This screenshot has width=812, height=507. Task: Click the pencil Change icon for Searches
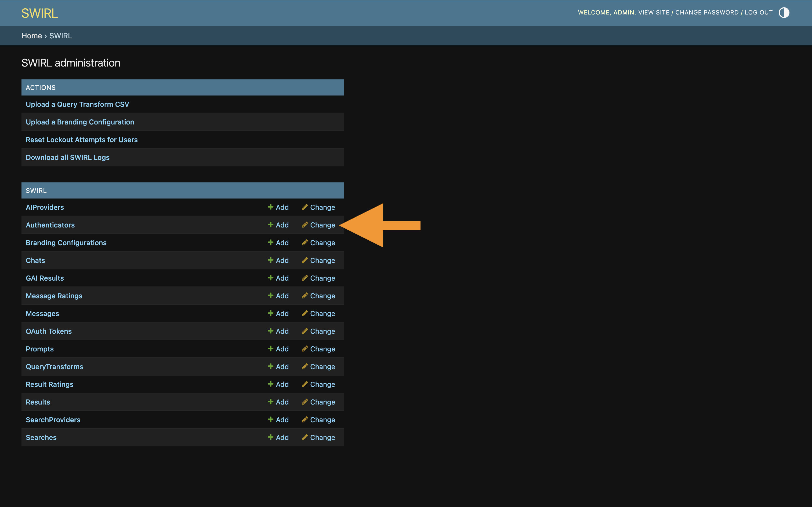coord(305,437)
